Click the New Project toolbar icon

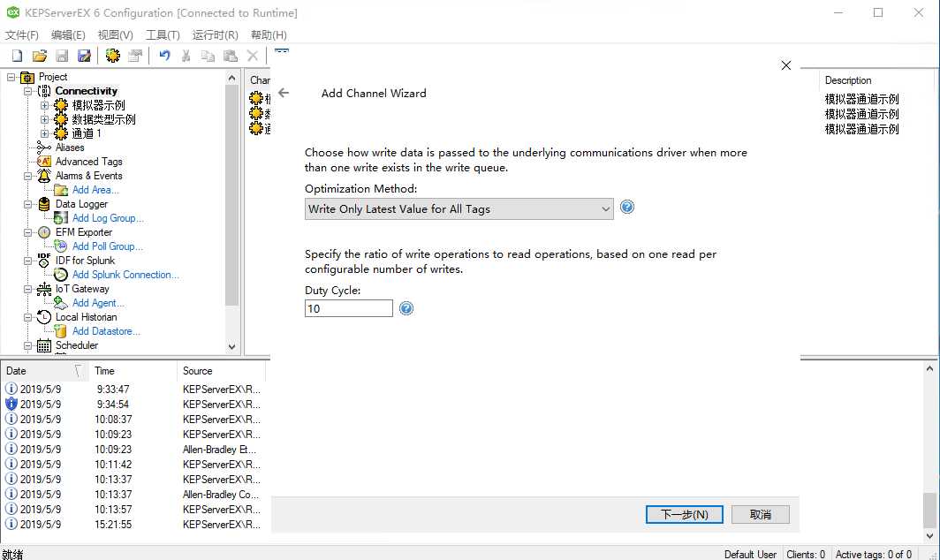point(18,57)
